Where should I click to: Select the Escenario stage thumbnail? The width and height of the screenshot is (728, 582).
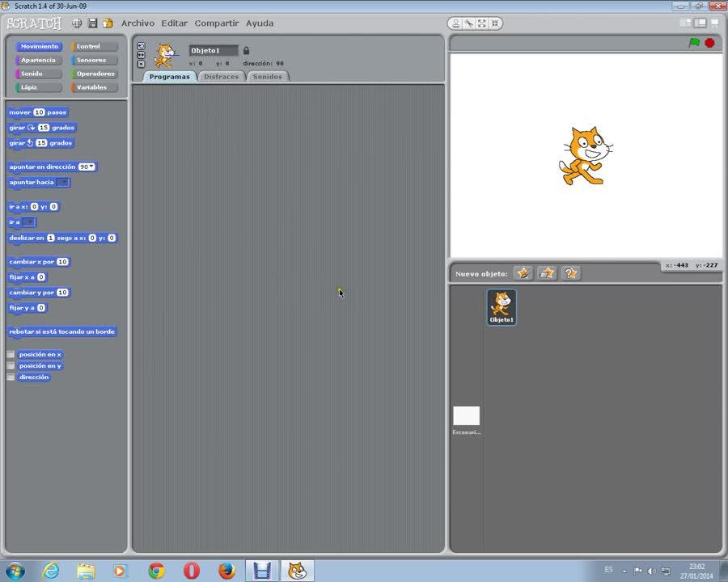coord(466,417)
